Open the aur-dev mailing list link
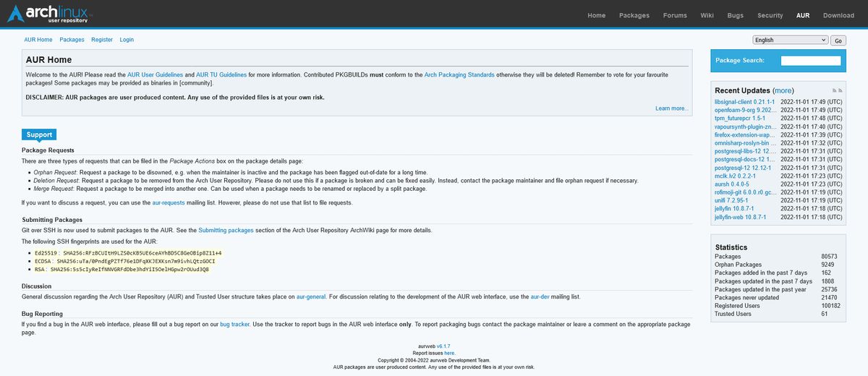Viewport: 868px width, 376px height. point(540,296)
